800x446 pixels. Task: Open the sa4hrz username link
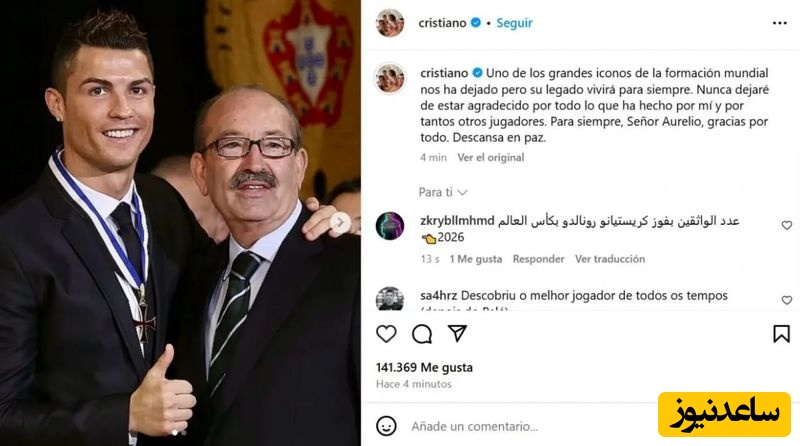point(438,295)
